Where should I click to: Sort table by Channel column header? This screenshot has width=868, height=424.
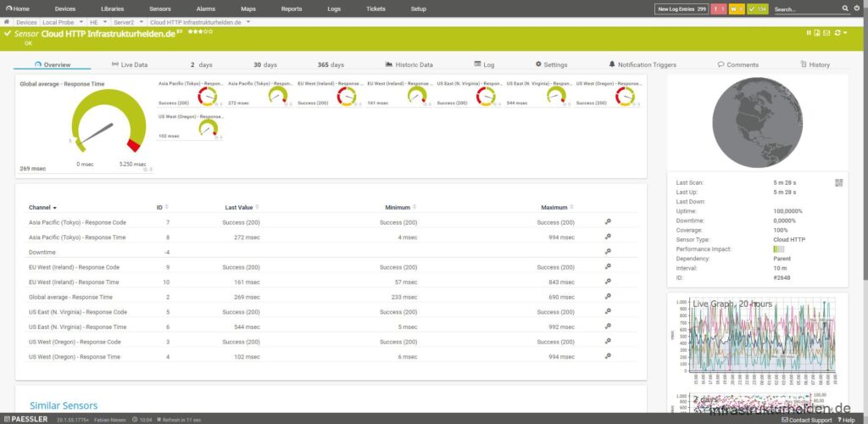coord(42,207)
